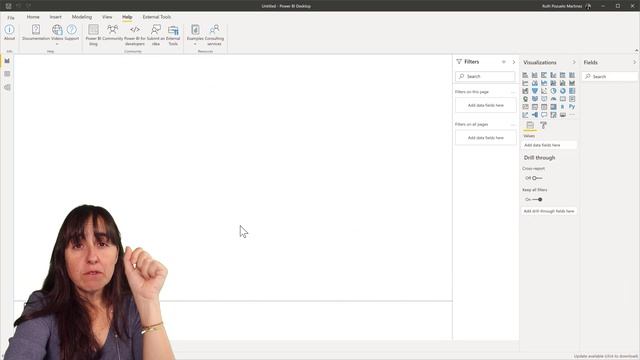Open the Documentation help icon

point(36,32)
